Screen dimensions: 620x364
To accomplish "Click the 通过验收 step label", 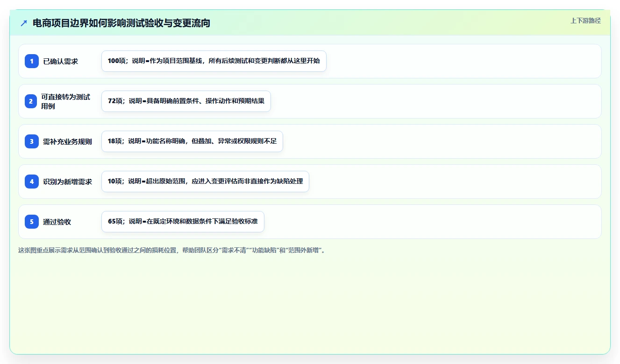I will (x=57, y=222).
